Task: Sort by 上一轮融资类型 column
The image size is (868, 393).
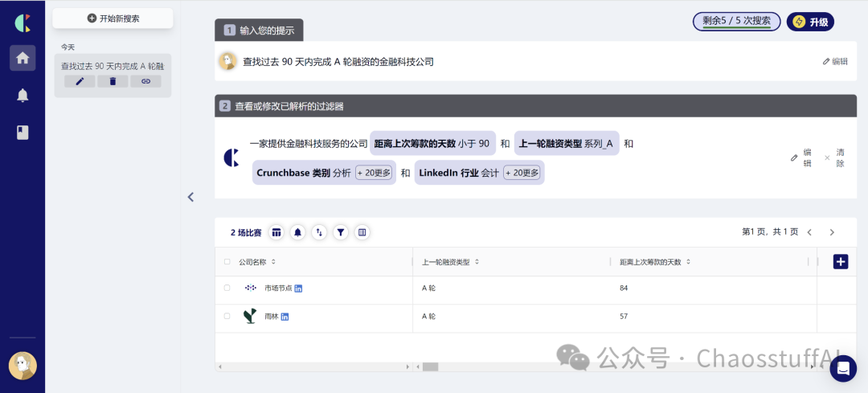Action: pyautogui.click(x=450, y=262)
